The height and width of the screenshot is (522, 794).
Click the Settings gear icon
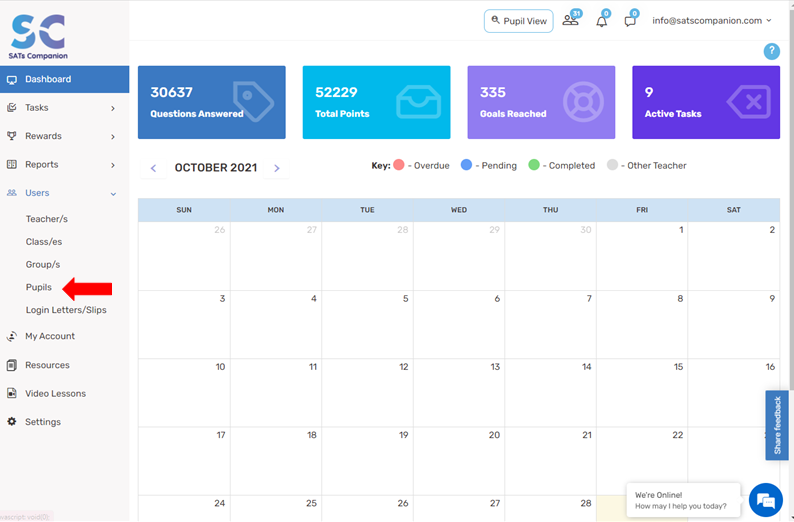coord(12,422)
